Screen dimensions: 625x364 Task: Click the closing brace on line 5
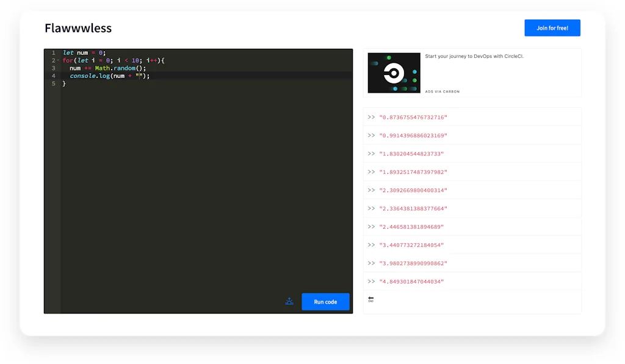63,84
